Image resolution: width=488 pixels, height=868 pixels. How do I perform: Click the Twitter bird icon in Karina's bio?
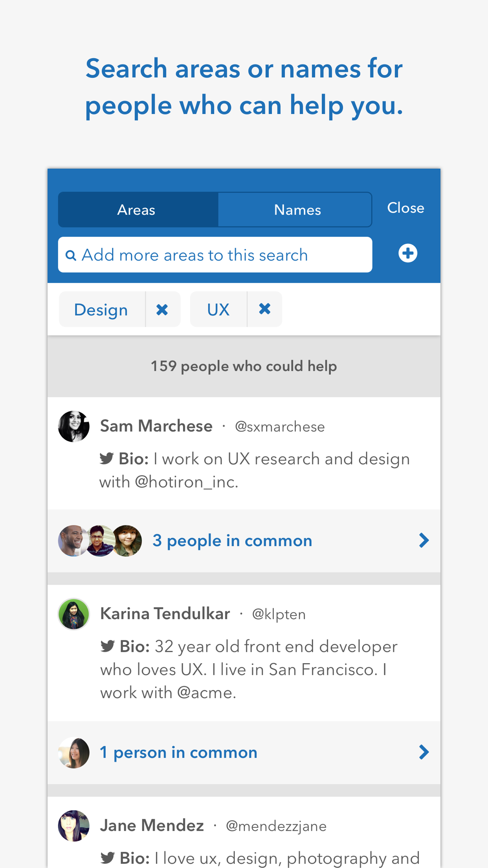coord(107,646)
